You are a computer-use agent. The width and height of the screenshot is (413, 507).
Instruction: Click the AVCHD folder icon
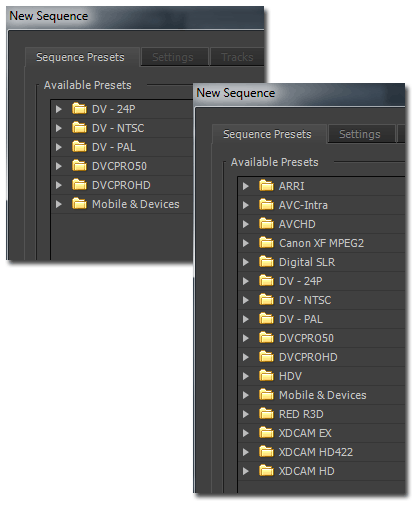(x=266, y=223)
